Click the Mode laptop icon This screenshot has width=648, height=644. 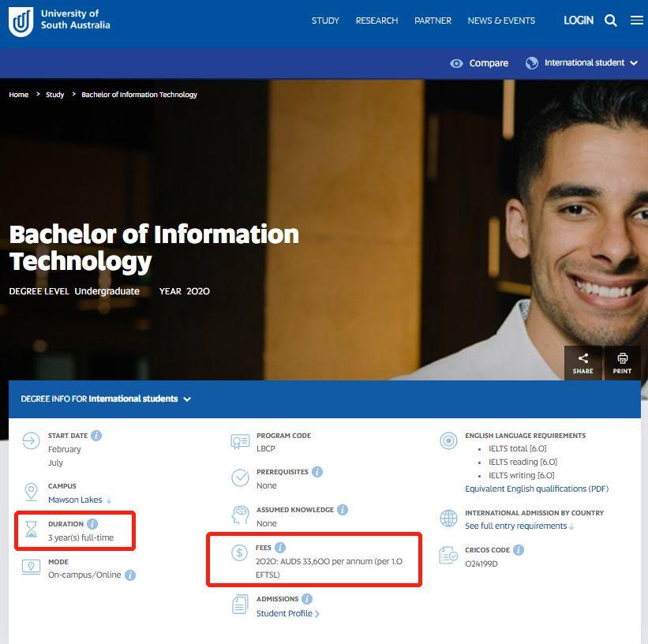coord(31,567)
